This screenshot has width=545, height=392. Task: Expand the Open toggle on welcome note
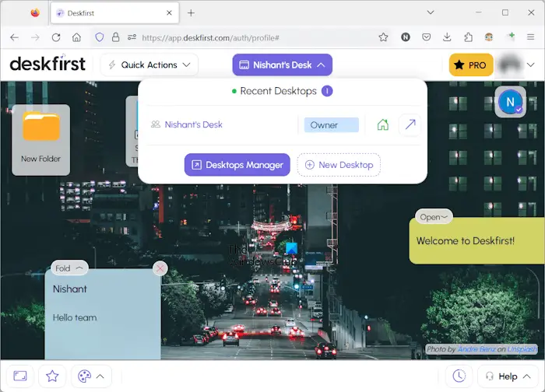pos(434,217)
